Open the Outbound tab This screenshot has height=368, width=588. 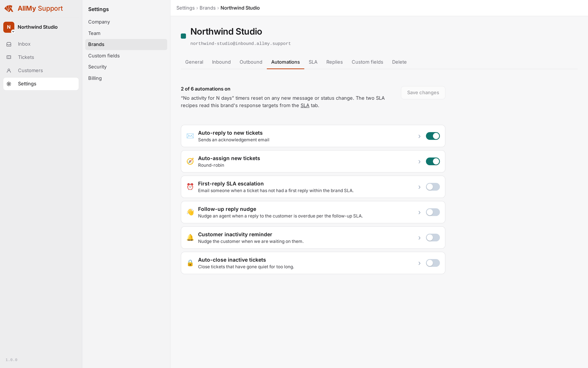pyautogui.click(x=251, y=62)
